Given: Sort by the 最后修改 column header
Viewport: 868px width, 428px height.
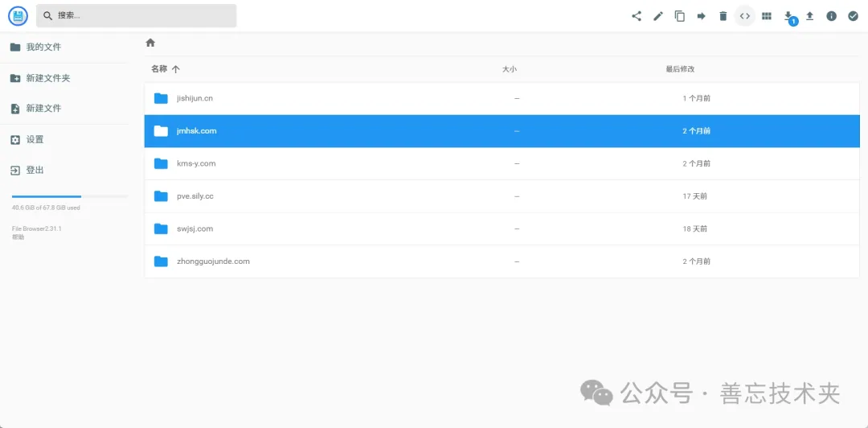Looking at the screenshot, I should (680, 69).
